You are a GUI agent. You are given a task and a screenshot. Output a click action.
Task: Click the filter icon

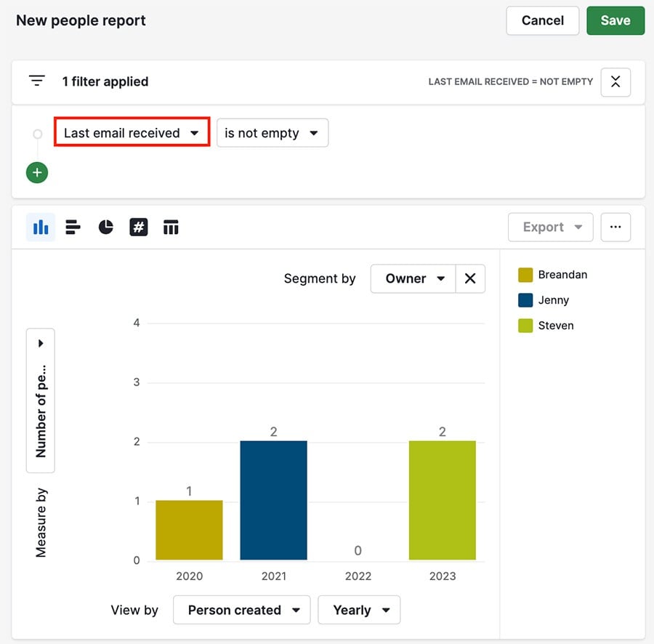tap(36, 81)
